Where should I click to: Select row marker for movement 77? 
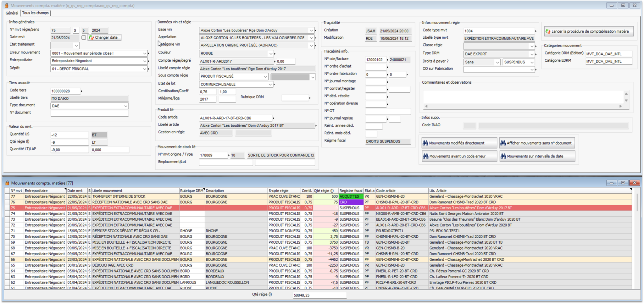pos(7,196)
